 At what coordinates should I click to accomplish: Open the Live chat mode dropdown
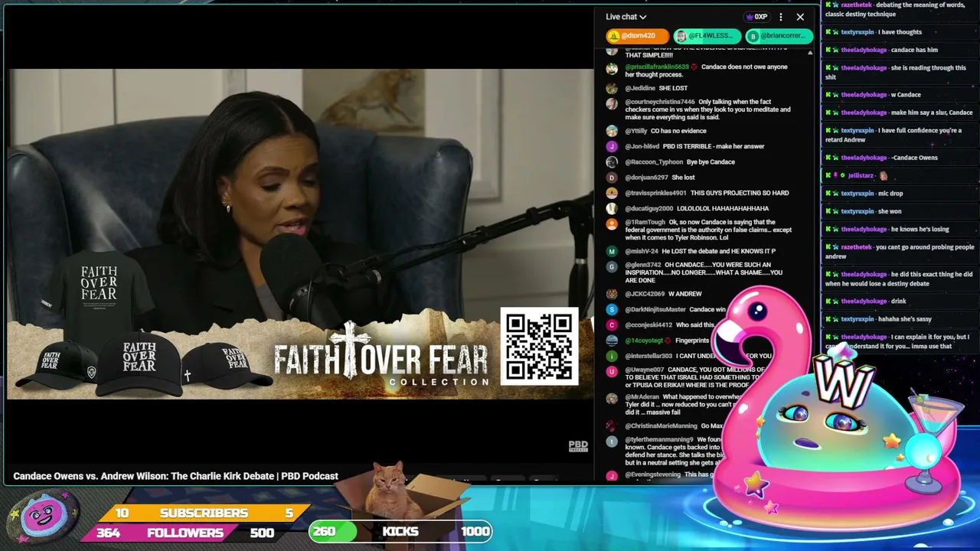(x=626, y=17)
